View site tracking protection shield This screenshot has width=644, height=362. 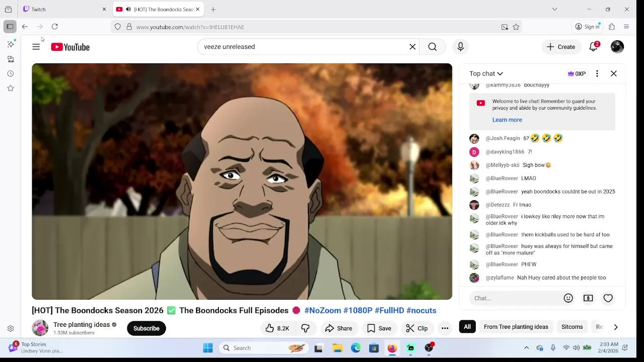point(118,27)
